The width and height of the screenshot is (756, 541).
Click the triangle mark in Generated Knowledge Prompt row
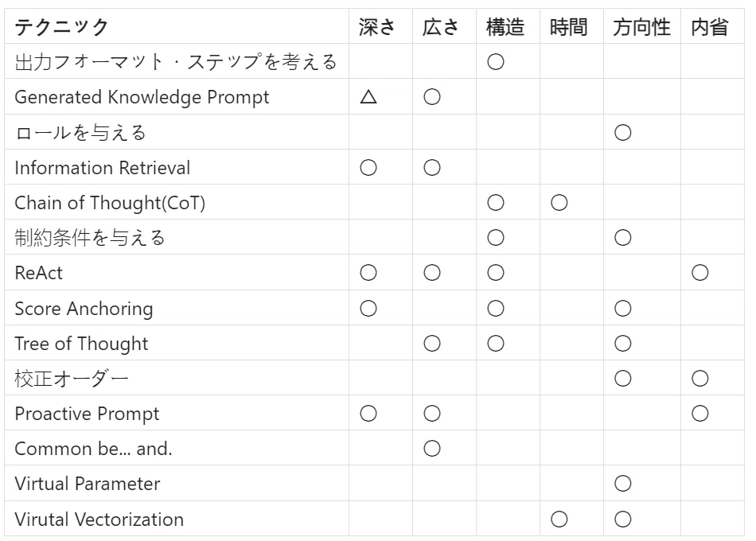pyautogui.click(x=368, y=97)
